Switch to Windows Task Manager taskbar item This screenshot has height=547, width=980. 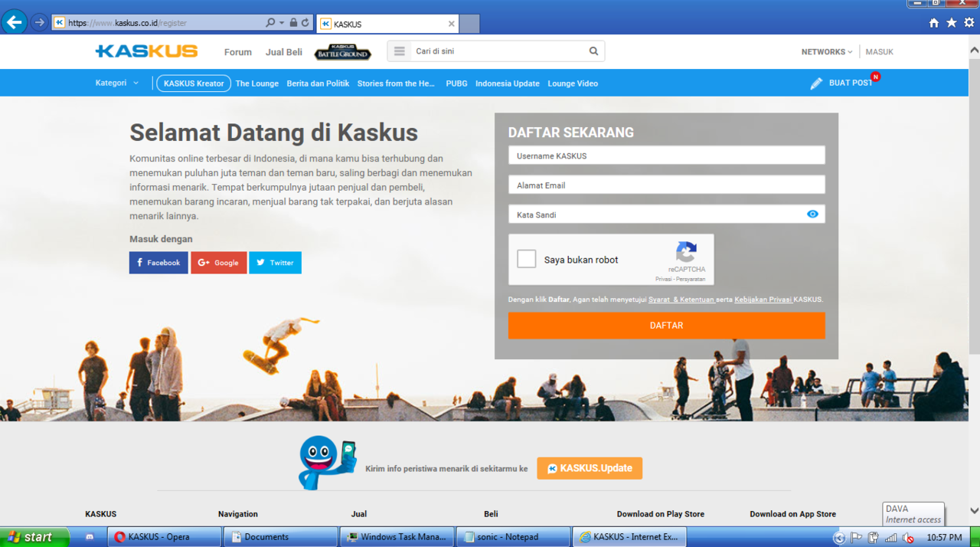[x=397, y=537]
